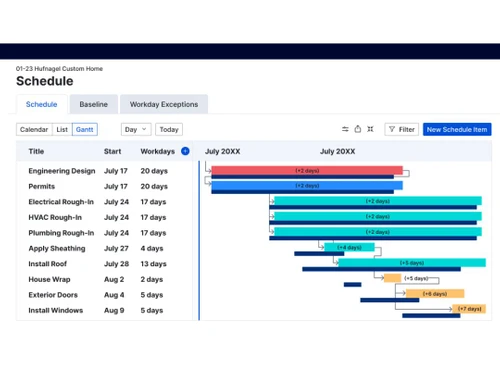The image size is (500, 375).
Task: Click the 2 days workdays value
Action: [152, 279]
